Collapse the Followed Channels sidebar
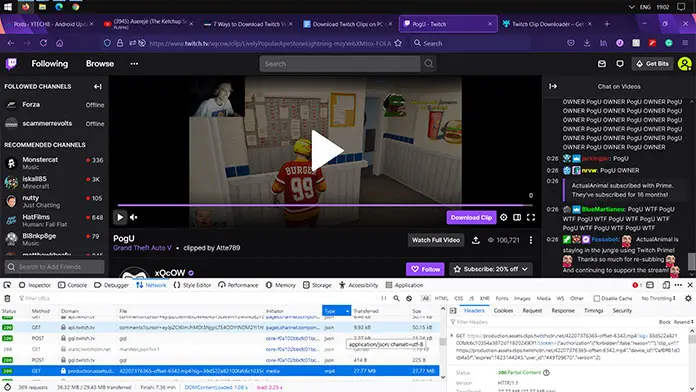696x392 pixels. (x=98, y=87)
